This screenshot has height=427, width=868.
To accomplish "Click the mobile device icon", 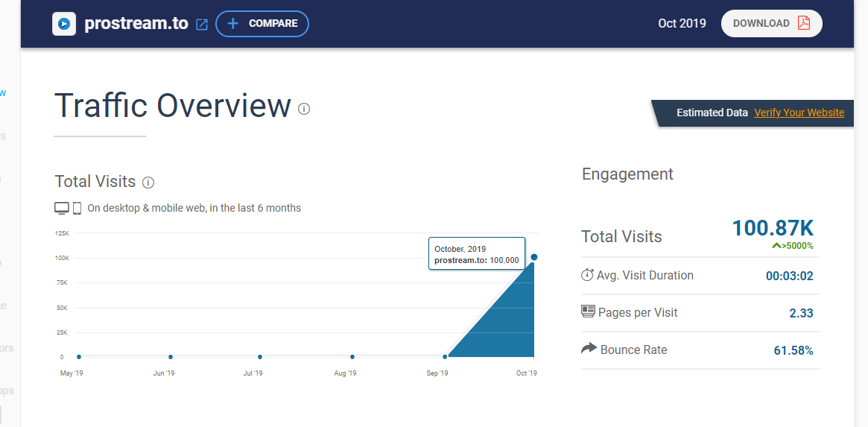I will pos(77,208).
